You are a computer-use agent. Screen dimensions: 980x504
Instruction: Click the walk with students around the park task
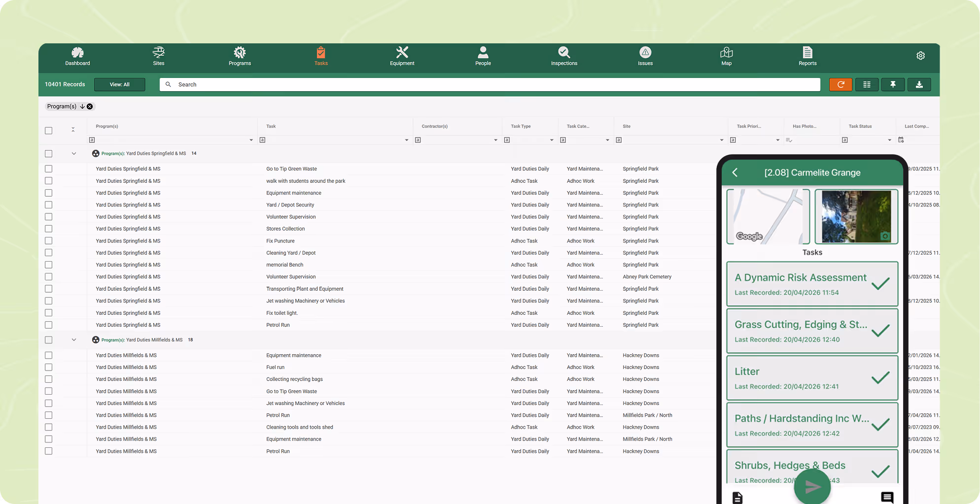(306, 181)
